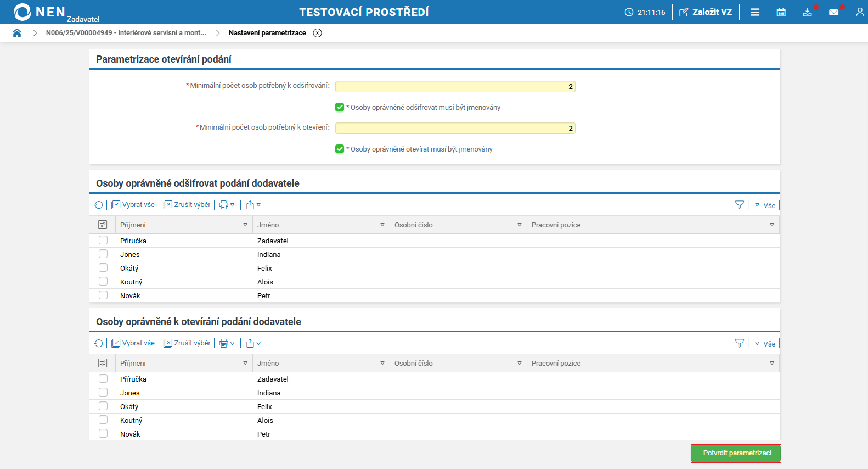This screenshot has width=868, height=469.
Task: Go to the home page icon
Action: click(x=17, y=33)
